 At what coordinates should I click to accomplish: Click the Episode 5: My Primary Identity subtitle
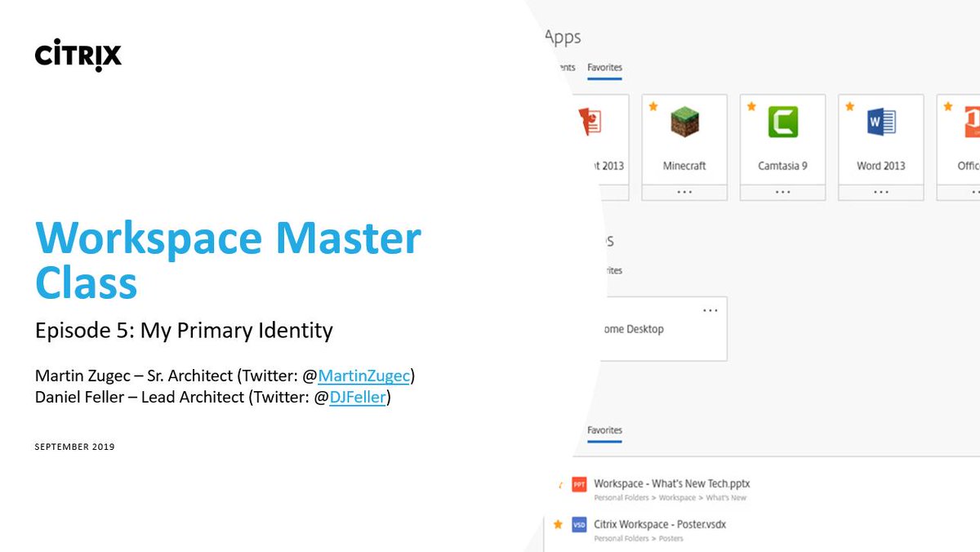184,330
